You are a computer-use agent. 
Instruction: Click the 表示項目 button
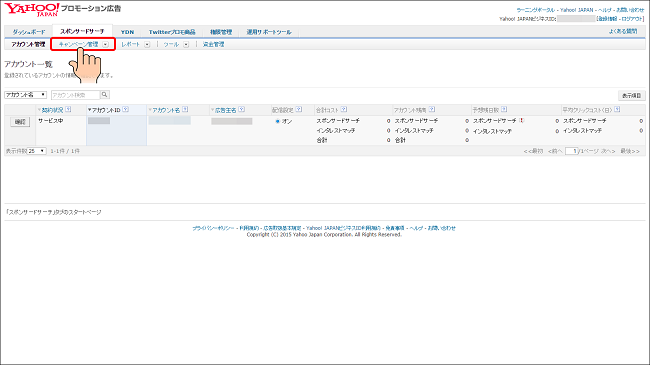(x=631, y=95)
